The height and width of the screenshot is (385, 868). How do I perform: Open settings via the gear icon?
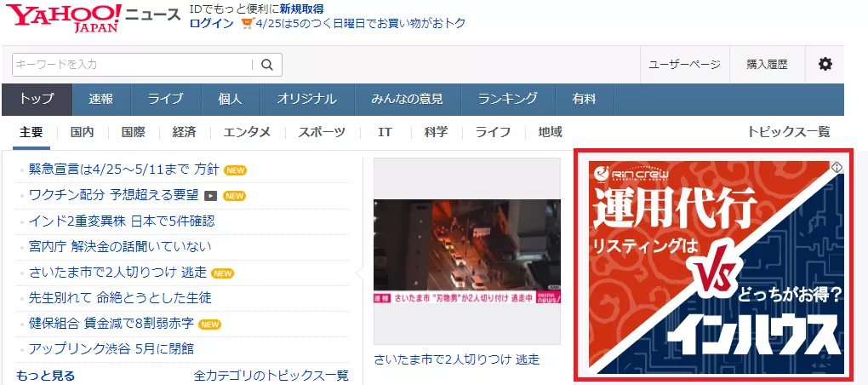pyautogui.click(x=825, y=64)
